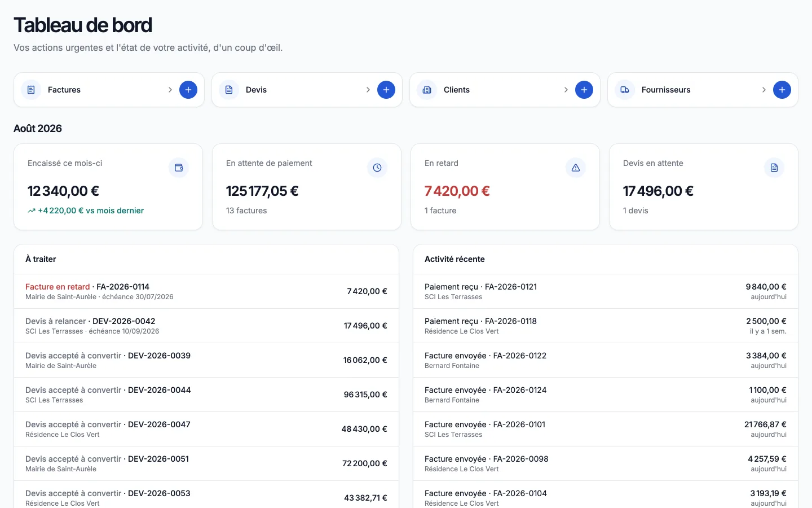Image resolution: width=812 pixels, height=508 pixels.
Task: Click the clock icon on En attente card
Action: (x=377, y=168)
